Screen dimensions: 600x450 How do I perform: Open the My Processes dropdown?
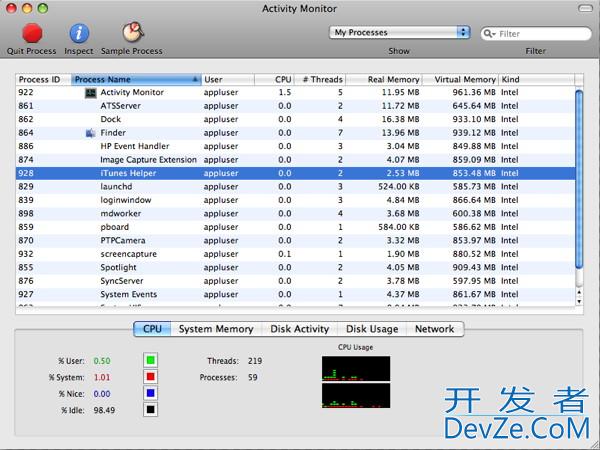399,33
